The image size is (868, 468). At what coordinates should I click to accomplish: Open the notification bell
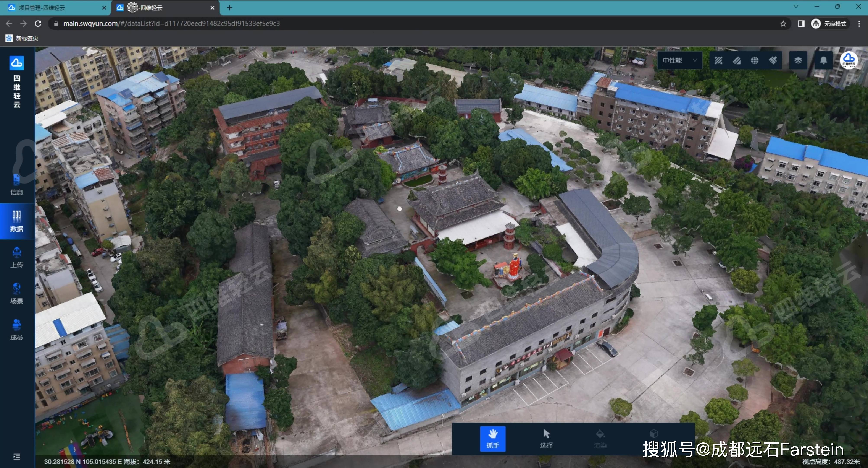point(823,60)
